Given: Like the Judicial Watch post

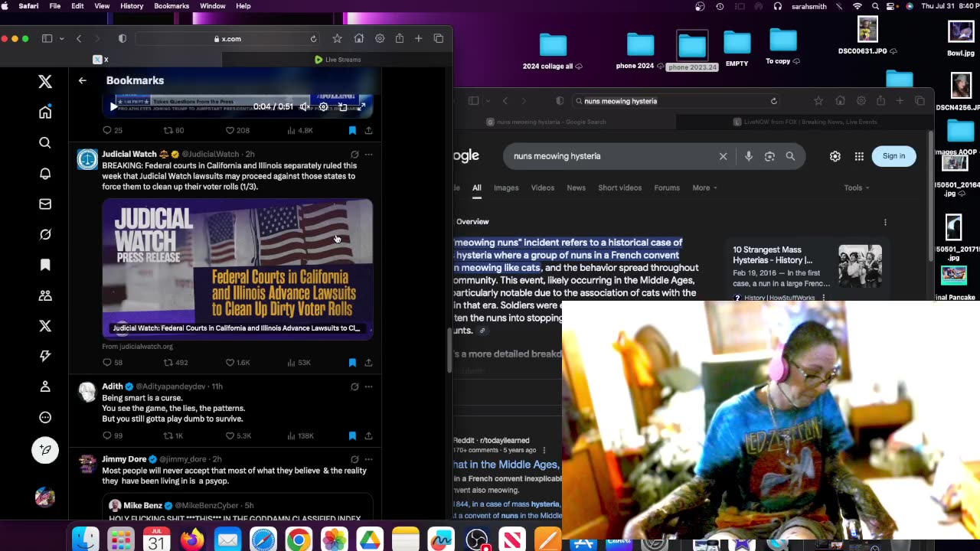Looking at the screenshot, I should coord(237,363).
